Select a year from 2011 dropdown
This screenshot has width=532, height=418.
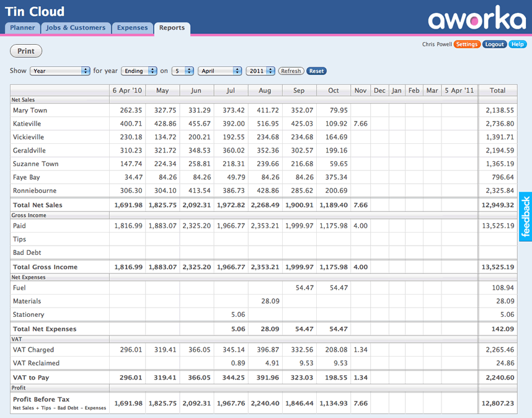tap(260, 71)
